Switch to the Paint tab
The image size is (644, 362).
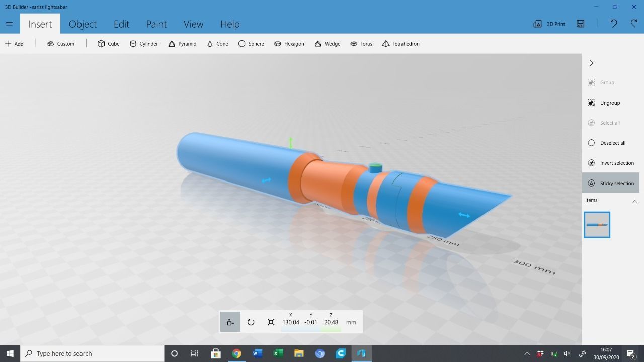pos(156,24)
